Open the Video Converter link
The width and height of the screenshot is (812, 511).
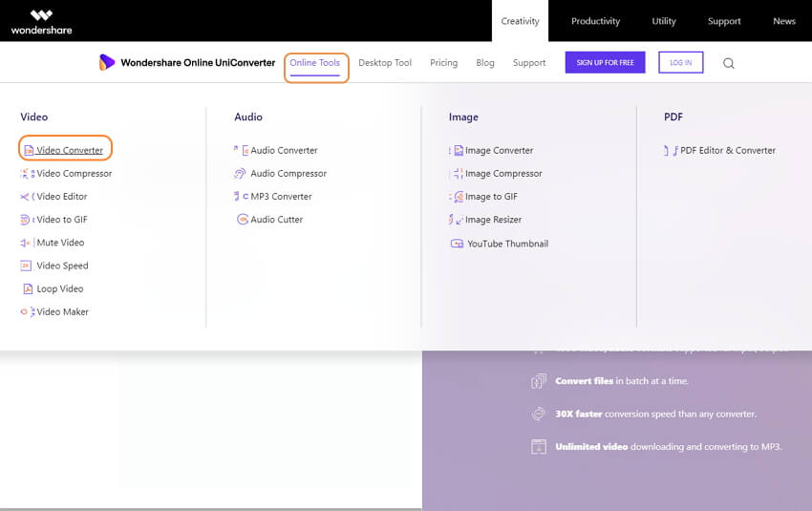[70, 150]
